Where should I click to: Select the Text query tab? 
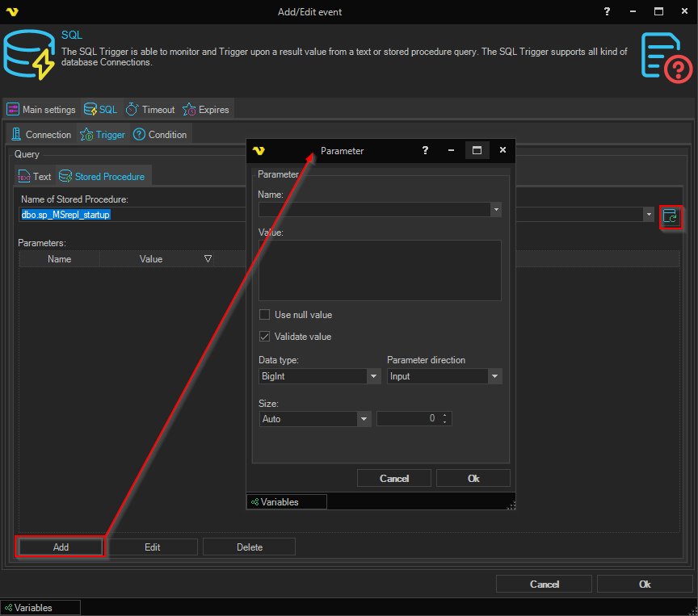(x=34, y=177)
